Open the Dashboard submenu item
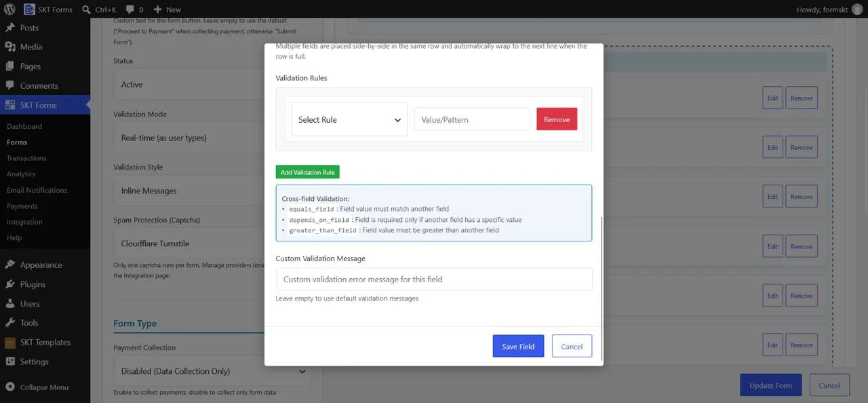 click(x=24, y=126)
